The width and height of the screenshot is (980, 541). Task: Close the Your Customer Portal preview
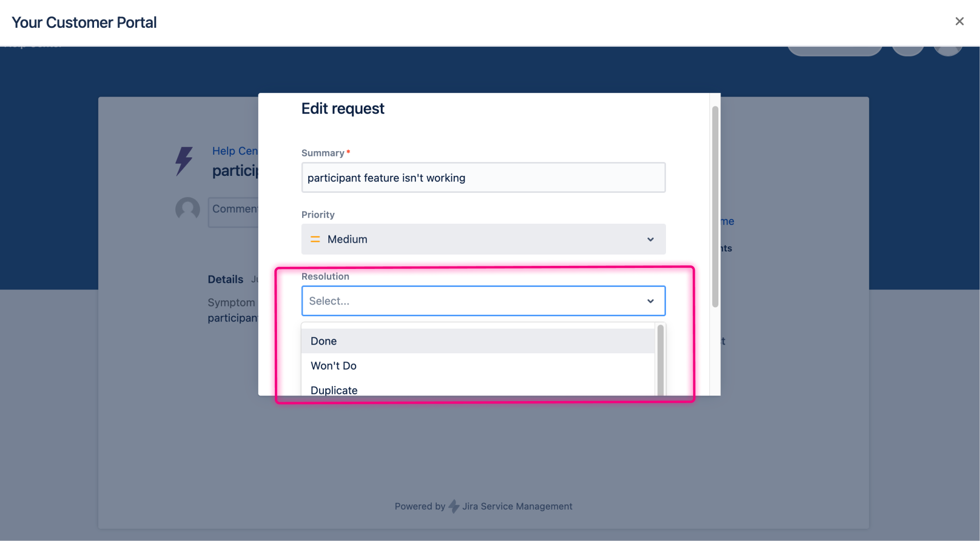coord(959,22)
